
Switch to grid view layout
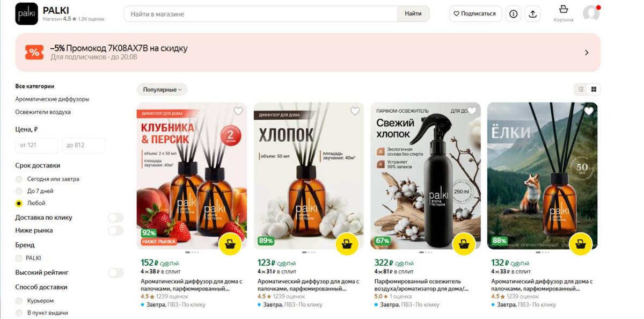[x=594, y=89]
